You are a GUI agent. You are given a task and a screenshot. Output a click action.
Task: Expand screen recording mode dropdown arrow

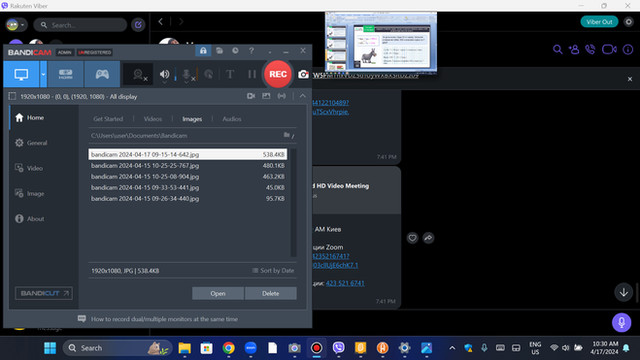click(x=43, y=74)
